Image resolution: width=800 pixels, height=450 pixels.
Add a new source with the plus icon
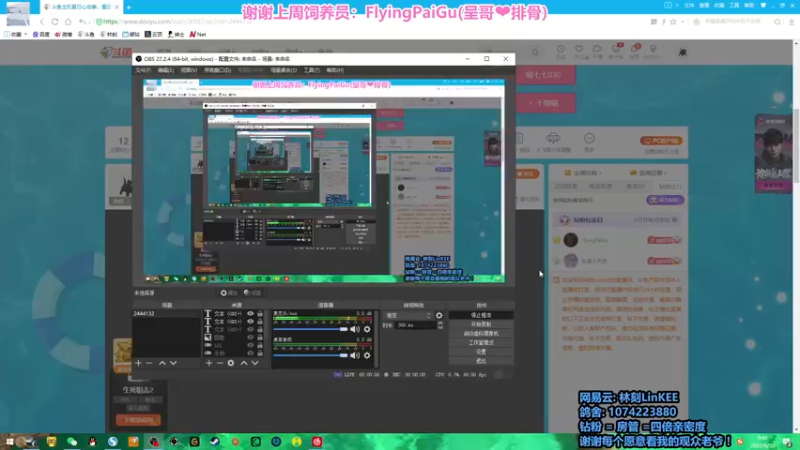click(209, 363)
